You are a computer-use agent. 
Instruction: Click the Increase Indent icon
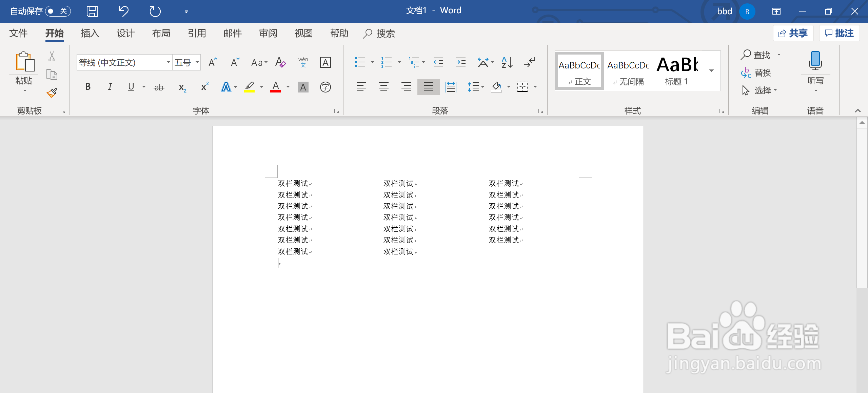pyautogui.click(x=460, y=62)
